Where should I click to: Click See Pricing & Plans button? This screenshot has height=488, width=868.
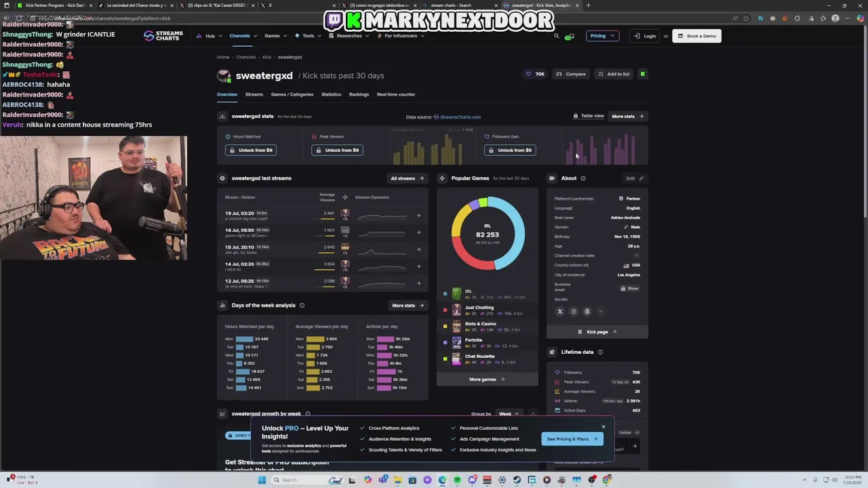coord(572,439)
